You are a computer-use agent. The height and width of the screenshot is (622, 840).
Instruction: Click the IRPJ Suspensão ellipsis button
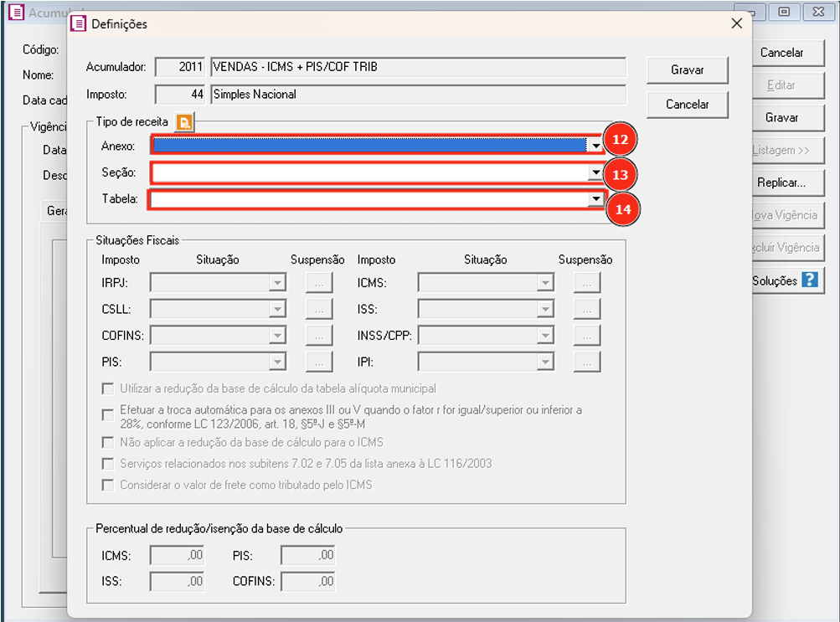point(318,284)
